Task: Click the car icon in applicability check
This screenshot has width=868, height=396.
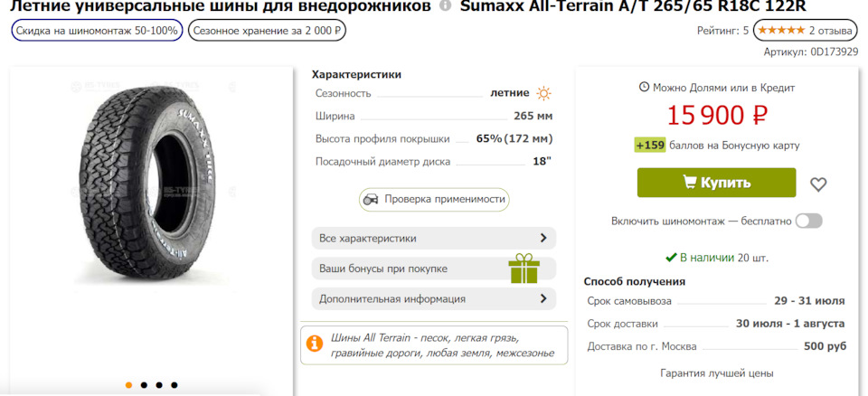Action: tap(371, 199)
